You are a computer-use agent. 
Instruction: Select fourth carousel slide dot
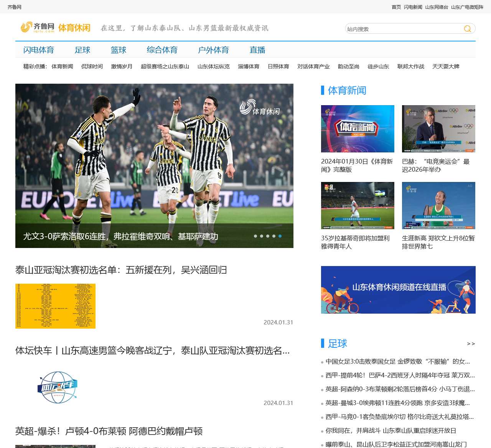tap(274, 236)
